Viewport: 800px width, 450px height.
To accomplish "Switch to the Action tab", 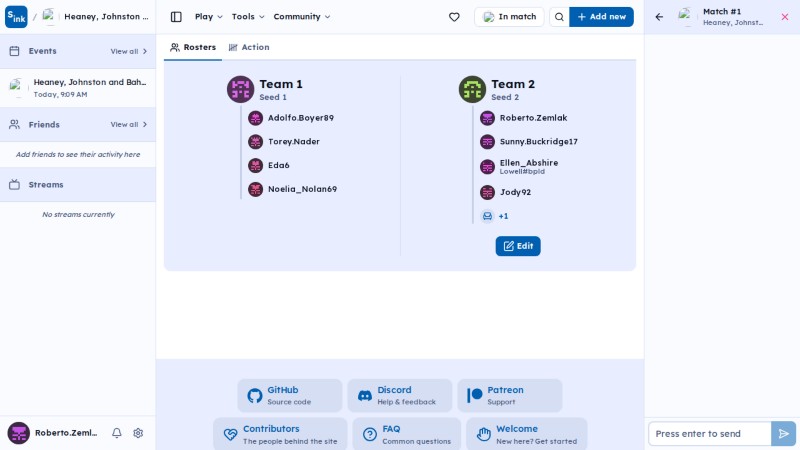I will (249, 47).
